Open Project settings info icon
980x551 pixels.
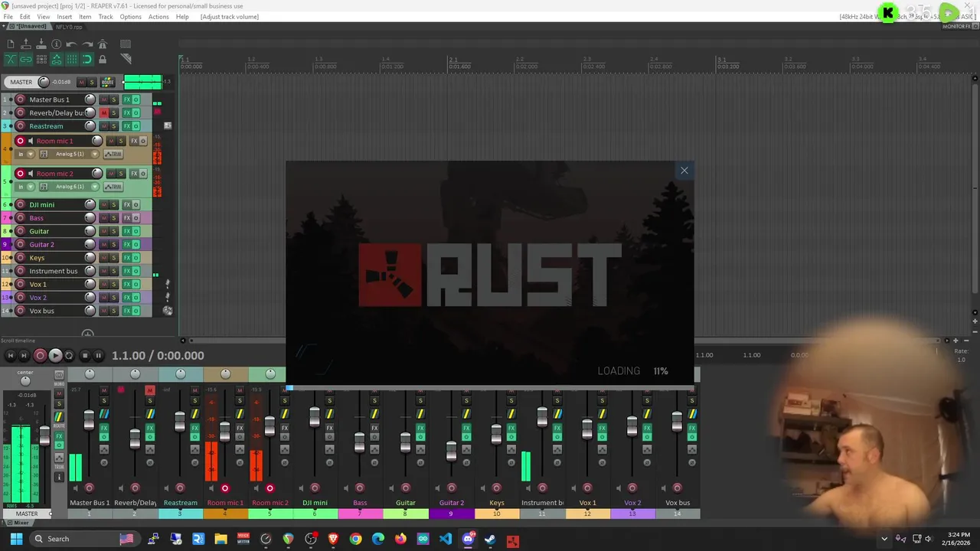coord(56,44)
